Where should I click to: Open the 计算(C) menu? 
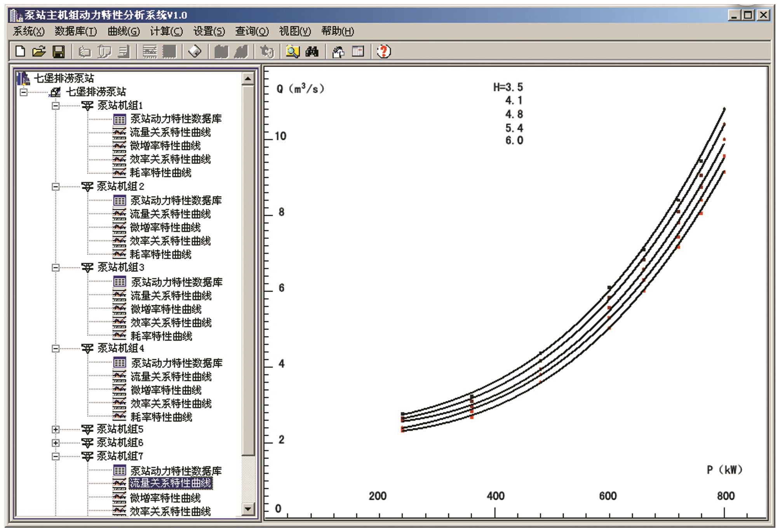point(166,31)
